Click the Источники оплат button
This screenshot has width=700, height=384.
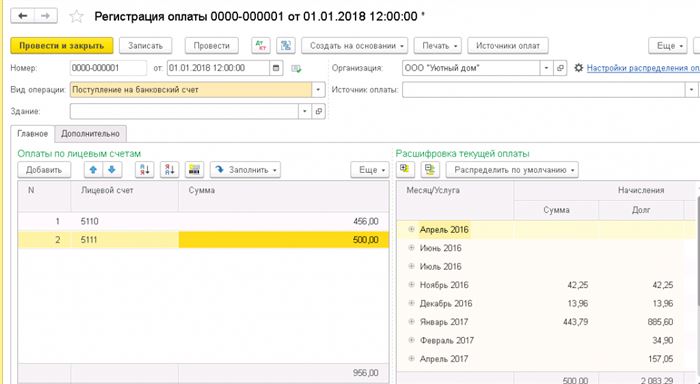coord(508,46)
